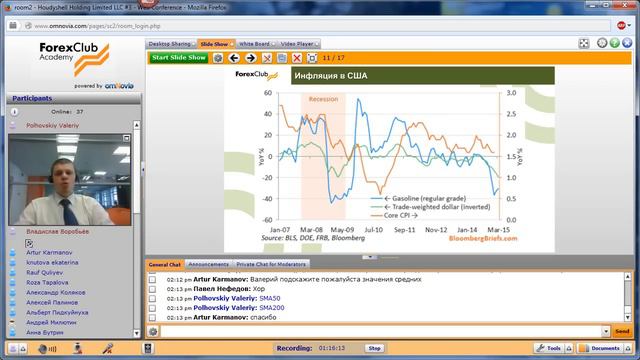Switch to Desktop Sharing tab
The image size is (640, 360).
[x=169, y=44]
